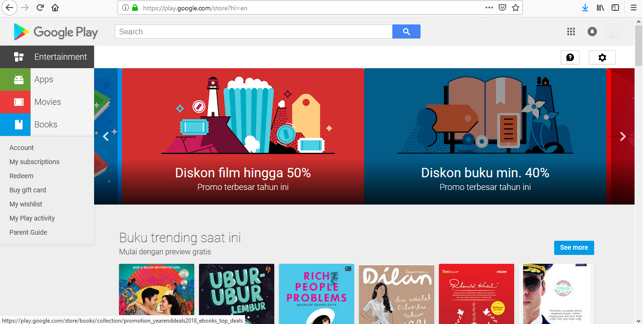
Task: Open Settings gear button
Action: coord(602,57)
